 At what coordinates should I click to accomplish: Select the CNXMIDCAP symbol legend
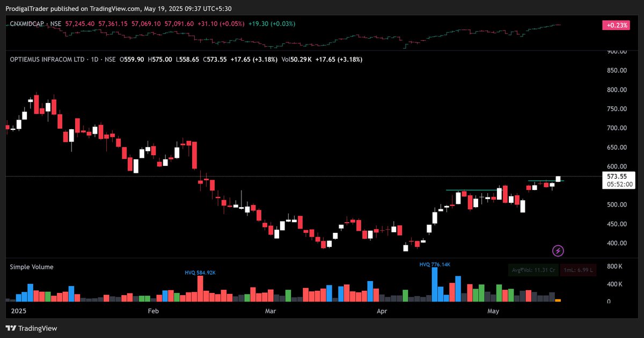pos(35,24)
